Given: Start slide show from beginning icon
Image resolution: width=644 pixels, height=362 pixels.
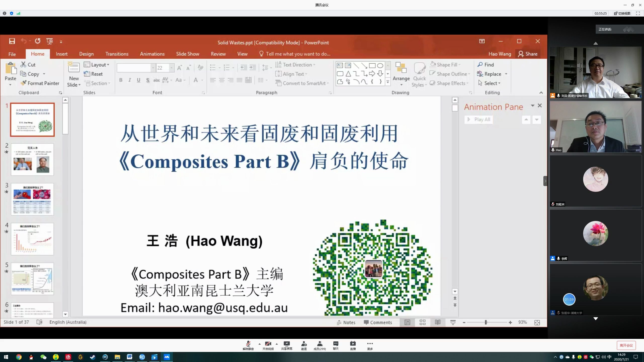Looking at the screenshot, I should 50,41.
